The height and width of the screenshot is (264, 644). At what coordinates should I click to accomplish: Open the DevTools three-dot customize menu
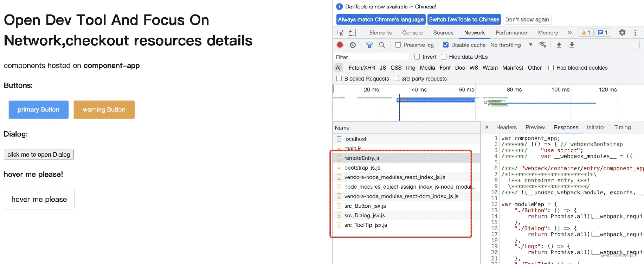(635, 32)
